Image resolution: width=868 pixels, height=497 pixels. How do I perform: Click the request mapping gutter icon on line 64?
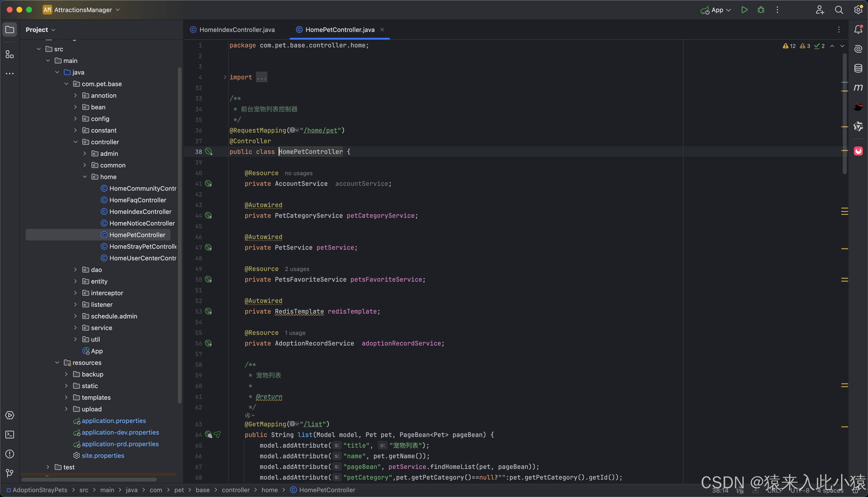pyautogui.click(x=208, y=435)
